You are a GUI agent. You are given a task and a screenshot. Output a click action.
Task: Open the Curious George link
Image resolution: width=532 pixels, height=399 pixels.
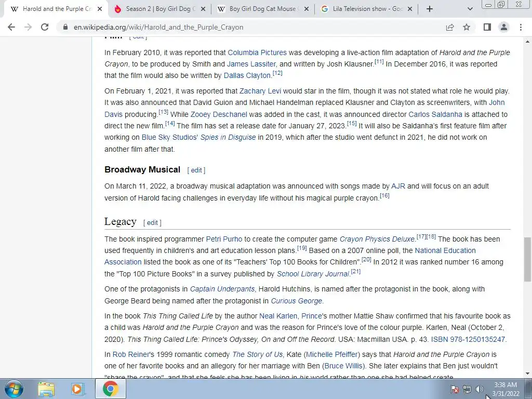pos(297,301)
